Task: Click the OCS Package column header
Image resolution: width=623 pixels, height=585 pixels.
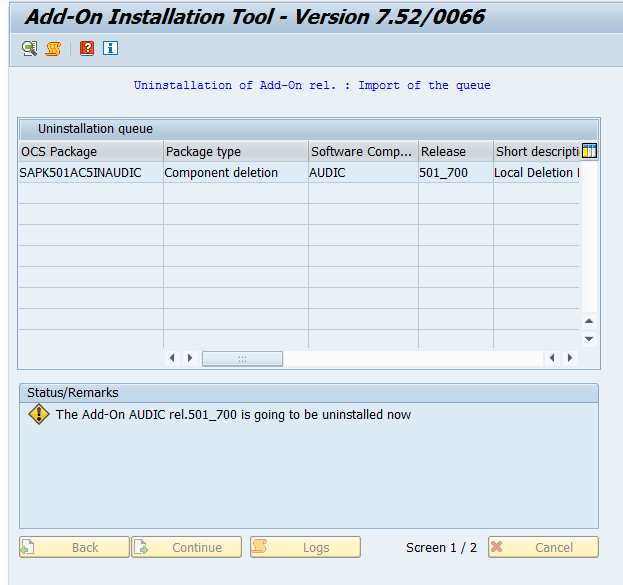Action: [90, 152]
